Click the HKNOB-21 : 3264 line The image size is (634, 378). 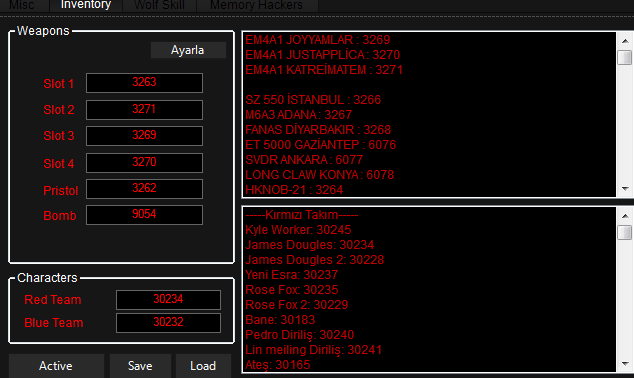(x=294, y=190)
